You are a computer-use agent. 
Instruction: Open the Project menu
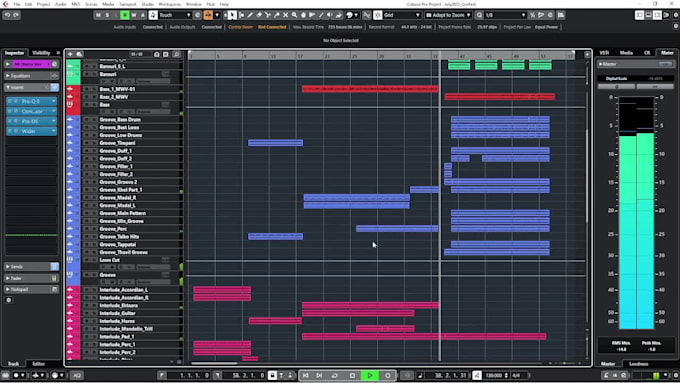[x=43, y=4]
